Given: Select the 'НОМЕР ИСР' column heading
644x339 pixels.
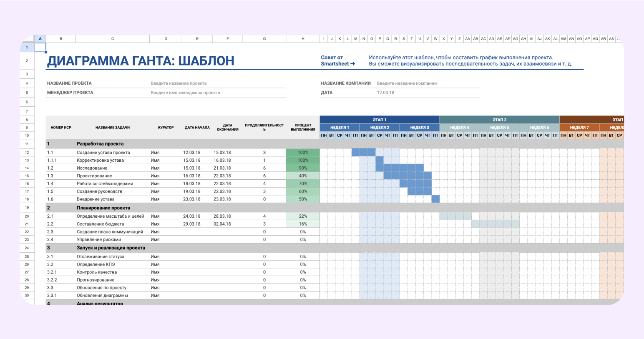Looking at the screenshot, I should (x=61, y=128).
